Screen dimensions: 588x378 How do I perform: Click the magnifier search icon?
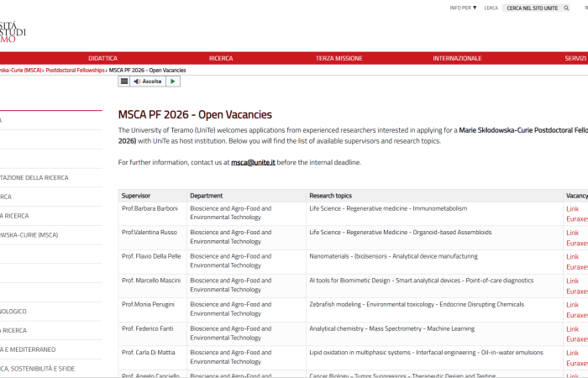[x=566, y=8]
